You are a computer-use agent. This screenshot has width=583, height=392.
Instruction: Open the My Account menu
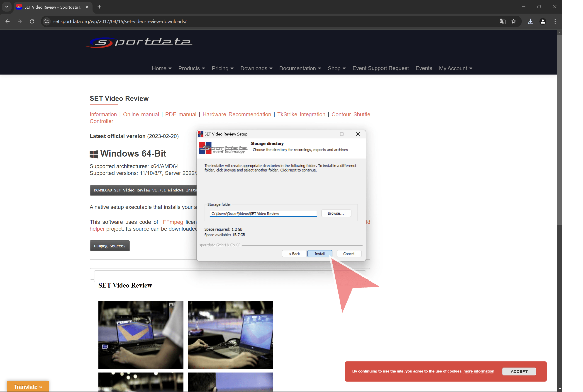tap(455, 68)
